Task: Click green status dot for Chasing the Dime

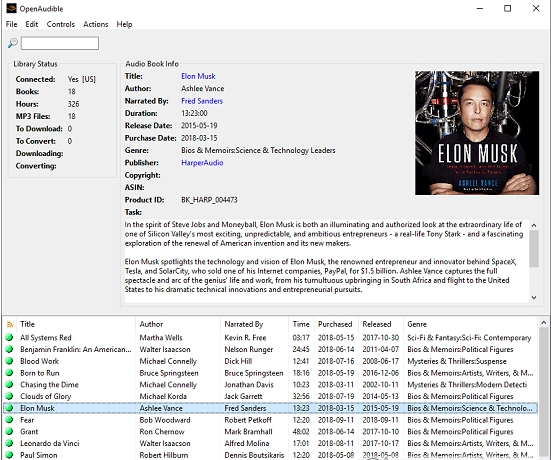Action: 9,384
